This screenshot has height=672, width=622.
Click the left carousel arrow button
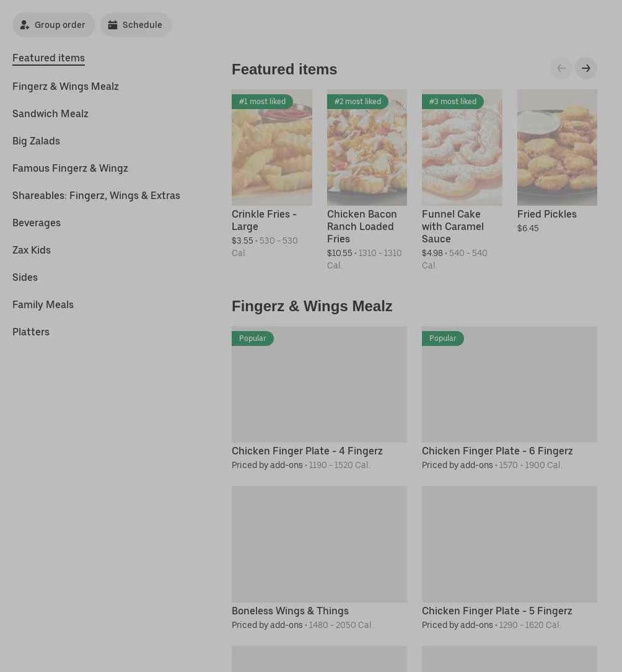[561, 68]
